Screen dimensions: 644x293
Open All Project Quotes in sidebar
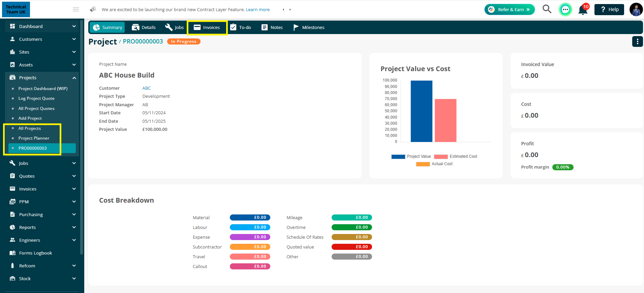pyautogui.click(x=36, y=108)
